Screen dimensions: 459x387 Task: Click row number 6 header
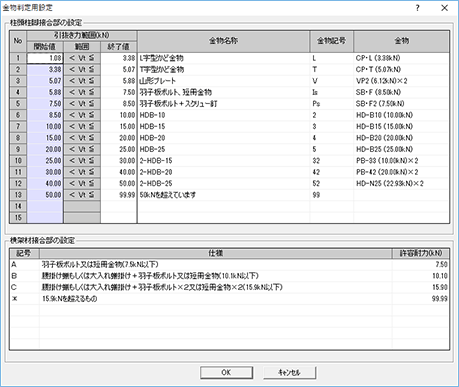[18, 115]
